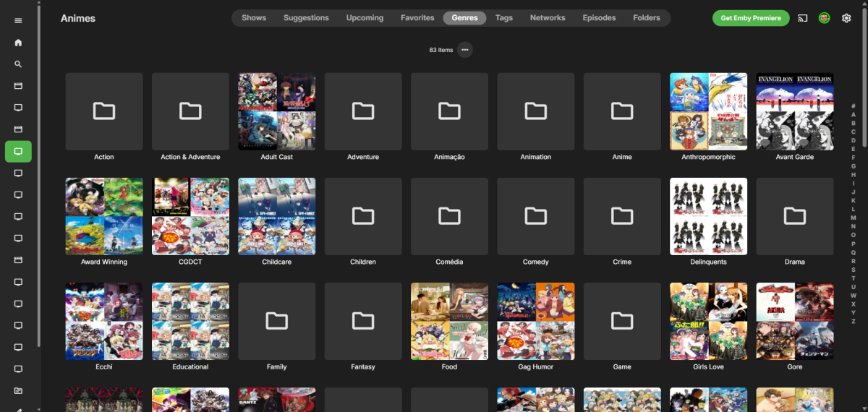Image resolution: width=868 pixels, height=412 pixels.
Task: Open search from the sidebar magnifier icon
Action: tap(18, 64)
